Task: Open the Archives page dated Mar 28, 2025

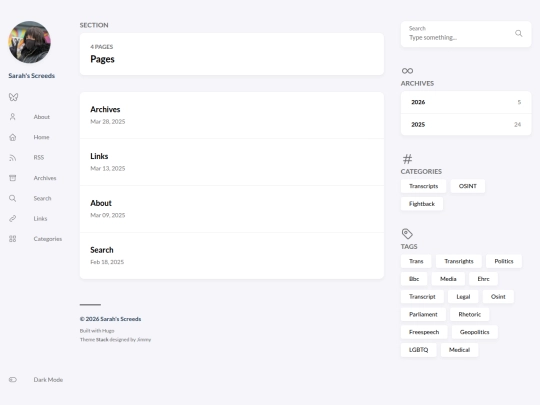Action: point(232,115)
